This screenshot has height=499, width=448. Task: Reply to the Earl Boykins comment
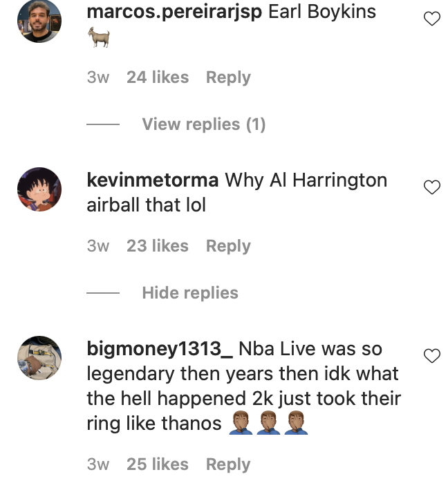[228, 77]
